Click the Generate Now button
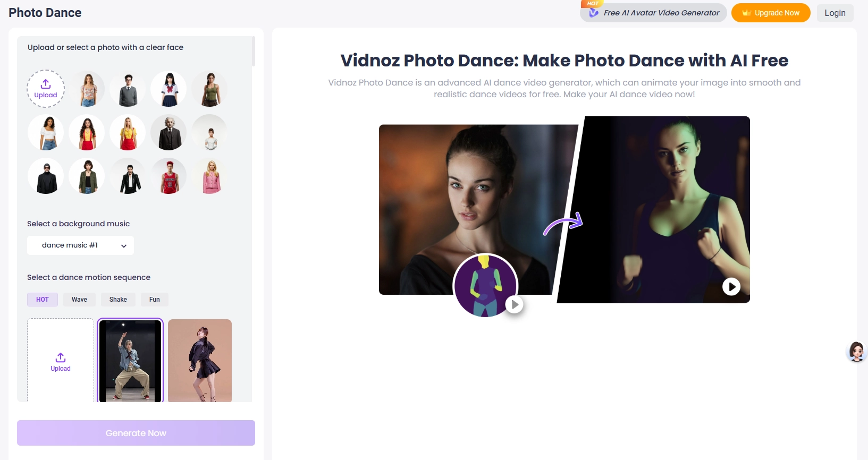The height and width of the screenshot is (460, 868). pyautogui.click(x=136, y=433)
